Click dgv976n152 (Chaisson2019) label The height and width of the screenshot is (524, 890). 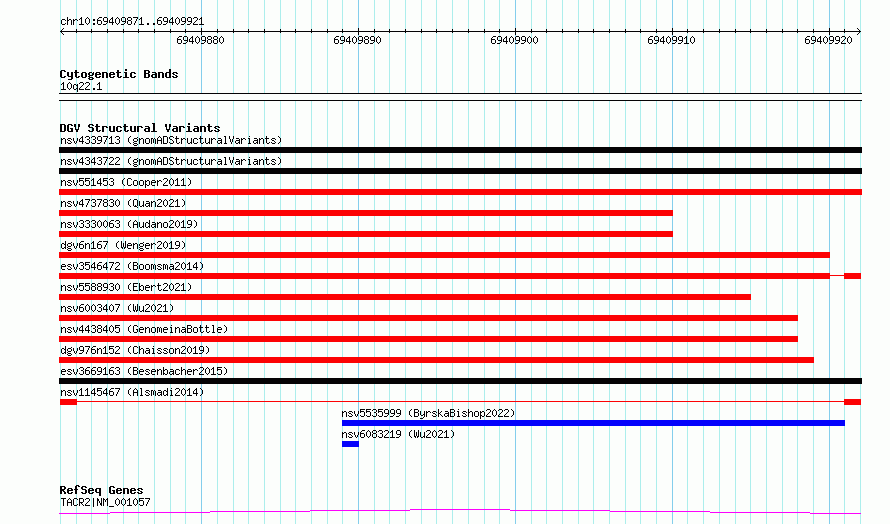135,350
